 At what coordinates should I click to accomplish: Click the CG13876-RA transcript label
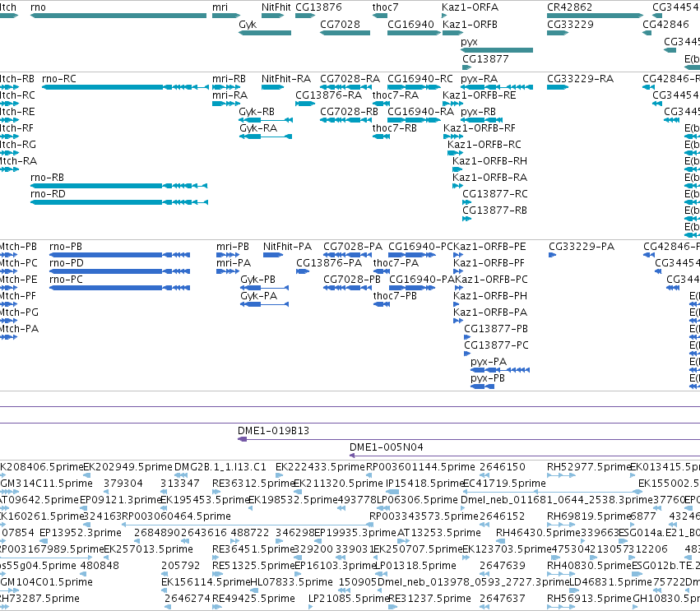click(x=328, y=95)
